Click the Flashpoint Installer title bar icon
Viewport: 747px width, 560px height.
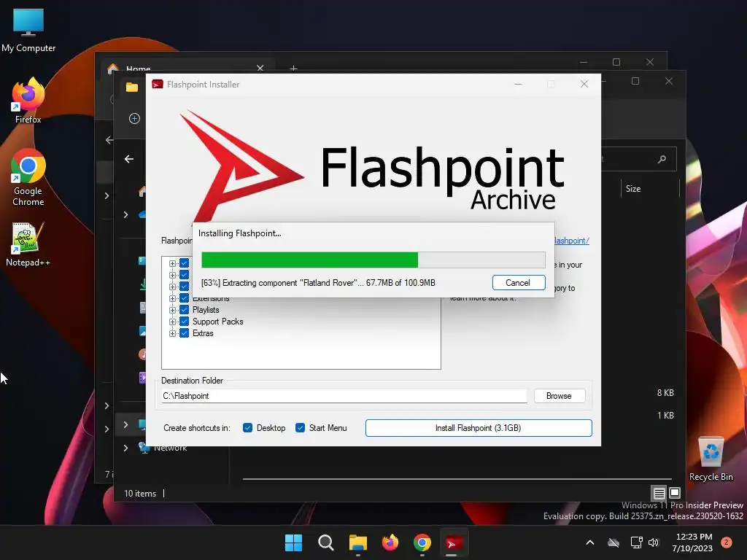tap(158, 85)
